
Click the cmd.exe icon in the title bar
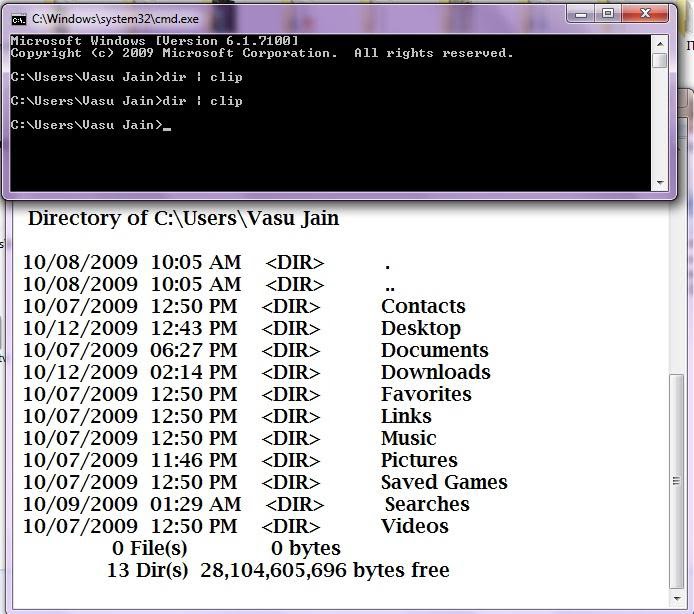click(x=19, y=19)
